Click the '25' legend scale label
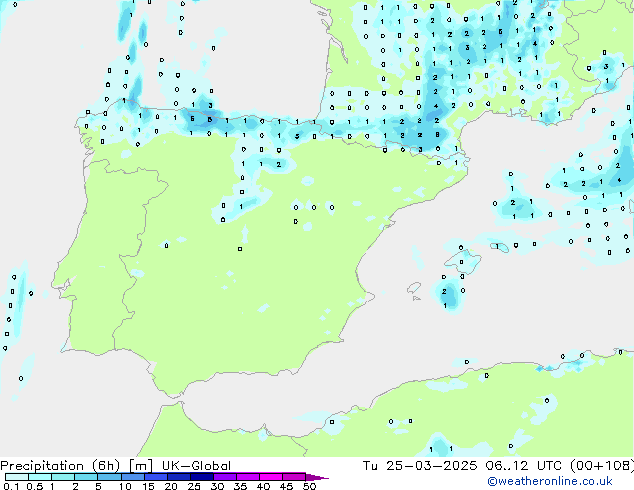Viewport: 634px width, 490px height. tap(194, 486)
